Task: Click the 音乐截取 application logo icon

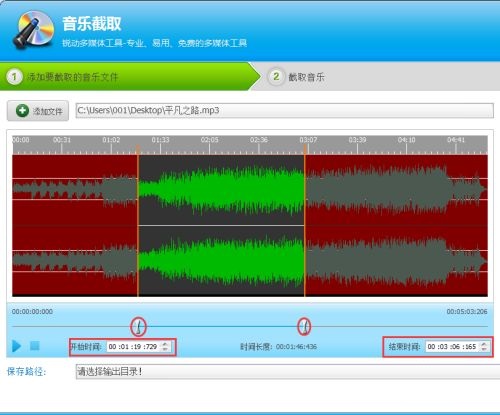Action: click(x=33, y=30)
